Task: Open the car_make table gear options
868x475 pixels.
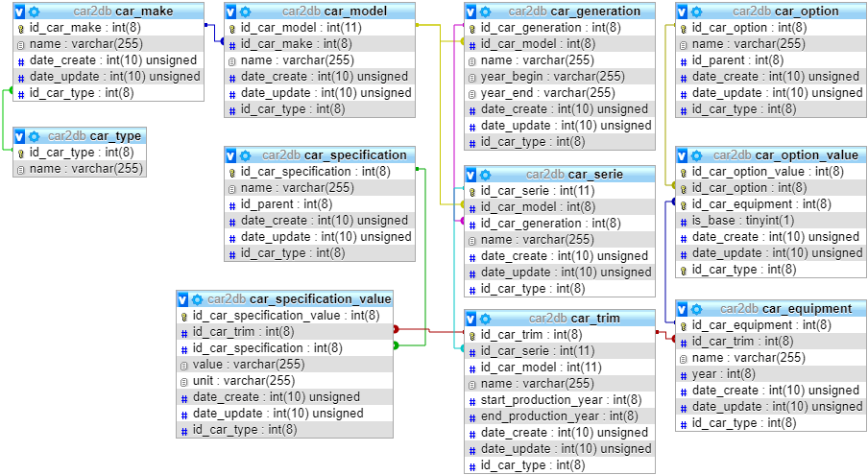Action: coord(35,12)
